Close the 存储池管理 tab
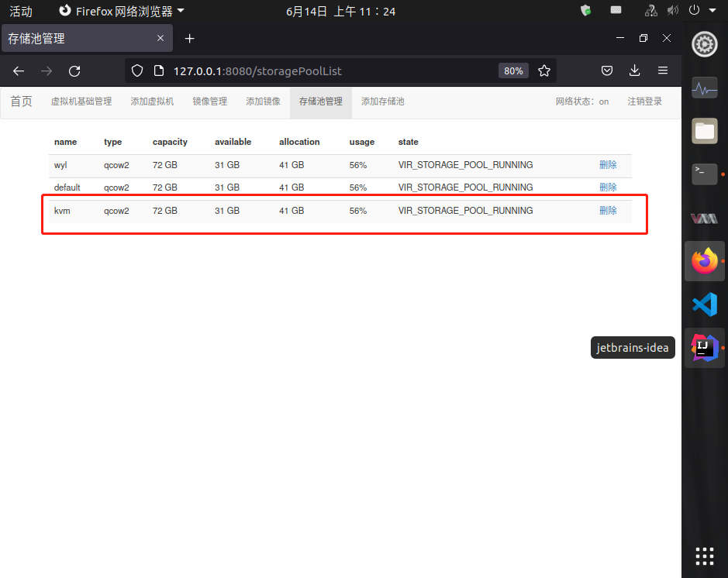728x578 pixels. point(160,38)
